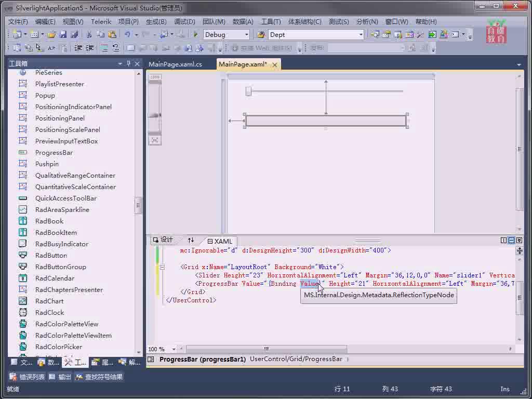Screen dimensions: 532x399
Task: Click the XAML editor vertical scrollbar thumb
Action: tap(519, 298)
